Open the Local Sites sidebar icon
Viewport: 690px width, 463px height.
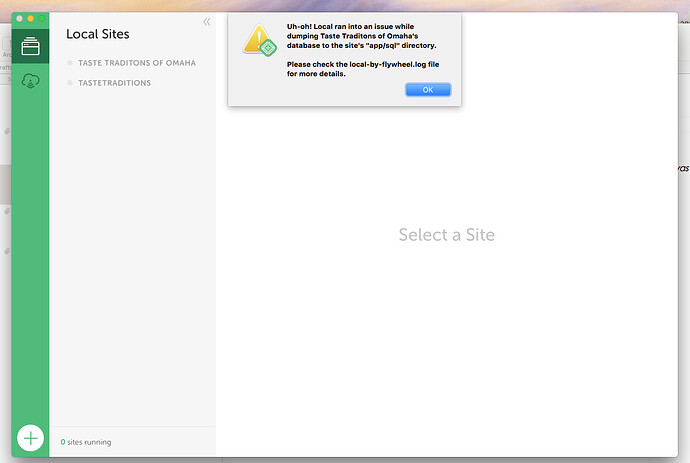[x=30, y=46]
